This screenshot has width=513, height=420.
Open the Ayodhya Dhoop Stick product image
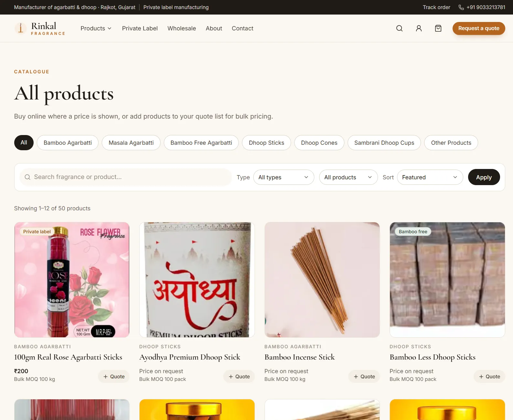197,280
